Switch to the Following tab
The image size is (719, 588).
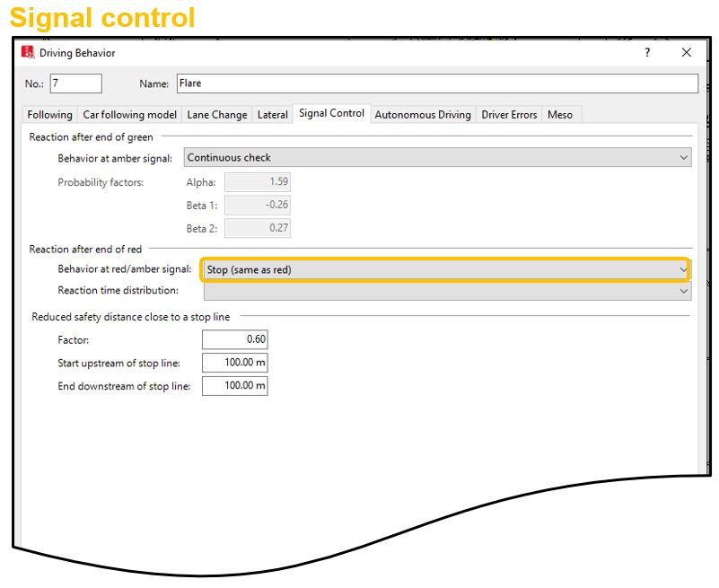(48, 115)
